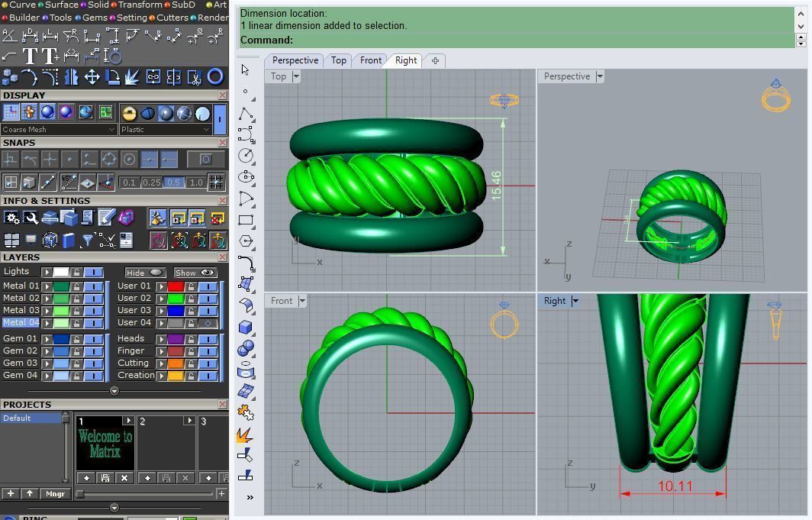This screenshot has width=812, height=520.
Task: Switch to the Perspective viewport tab
Action: pyautogui.click(x=295, y=60)
